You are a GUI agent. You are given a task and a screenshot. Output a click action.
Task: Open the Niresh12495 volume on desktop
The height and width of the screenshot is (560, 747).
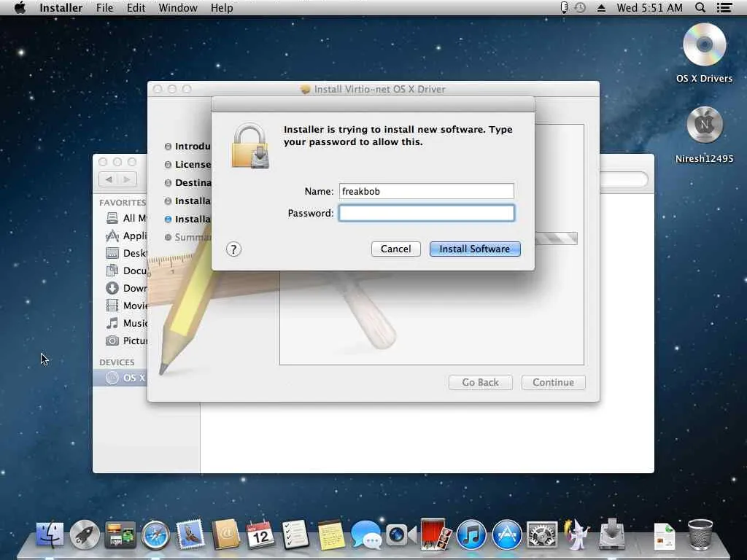(704, 135)
